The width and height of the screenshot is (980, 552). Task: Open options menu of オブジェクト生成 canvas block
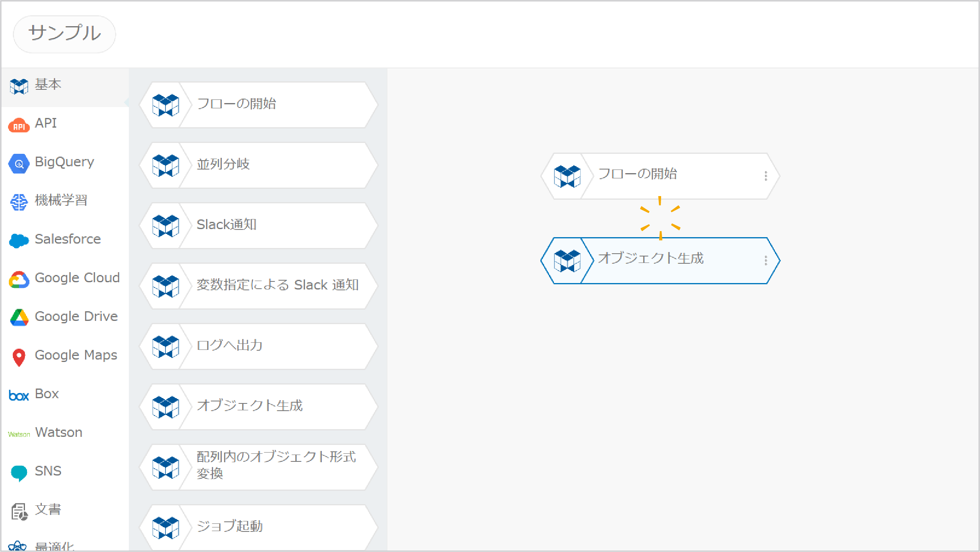766,260
